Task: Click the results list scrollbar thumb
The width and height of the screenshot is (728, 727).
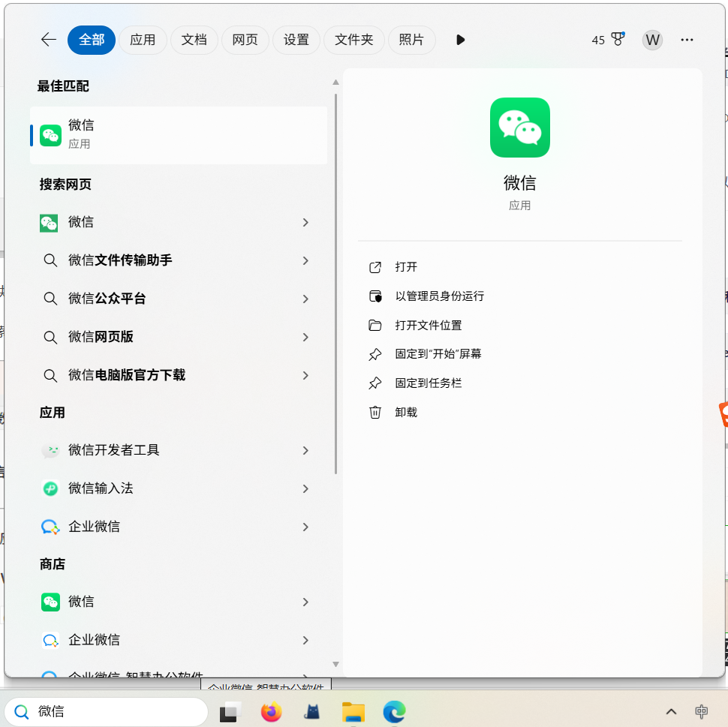Action: [335, 284]
